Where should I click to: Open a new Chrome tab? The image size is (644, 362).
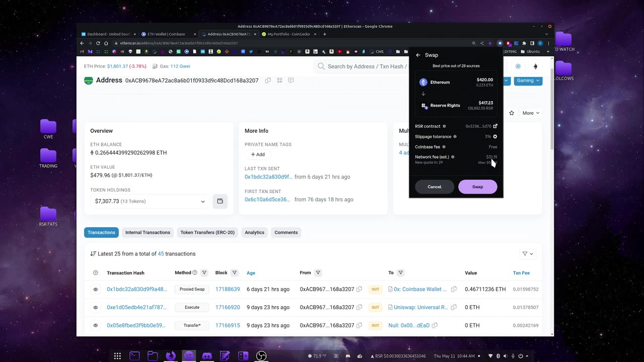pos(325,34)
